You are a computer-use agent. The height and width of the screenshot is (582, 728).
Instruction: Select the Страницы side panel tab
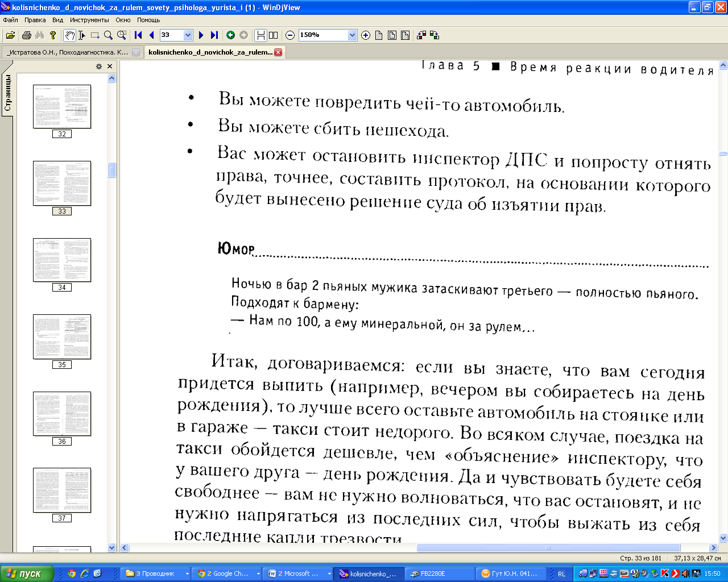pyautogui.click(x=7, y=93)
